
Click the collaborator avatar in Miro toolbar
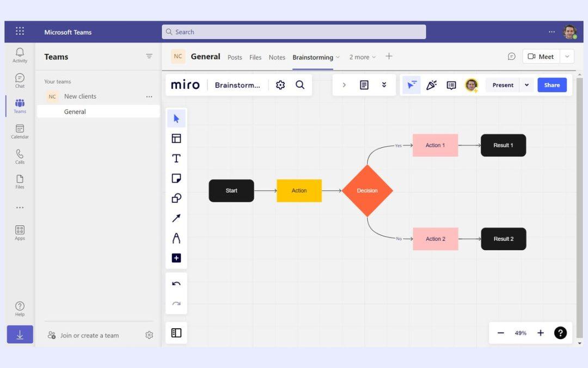471,85
